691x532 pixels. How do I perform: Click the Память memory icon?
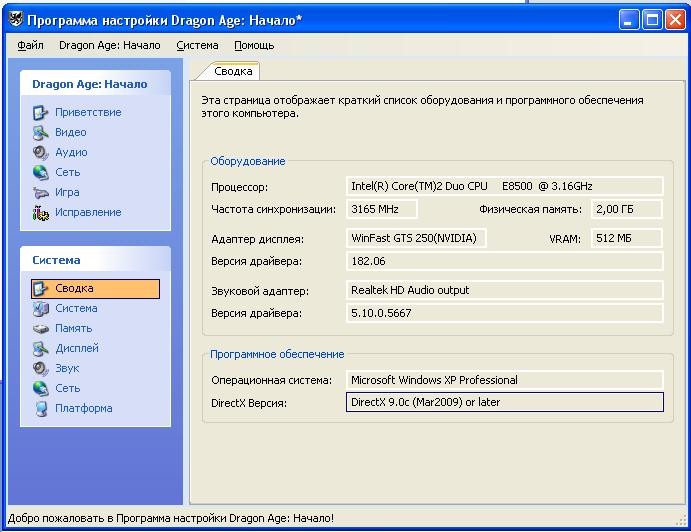tap(41, 329)
